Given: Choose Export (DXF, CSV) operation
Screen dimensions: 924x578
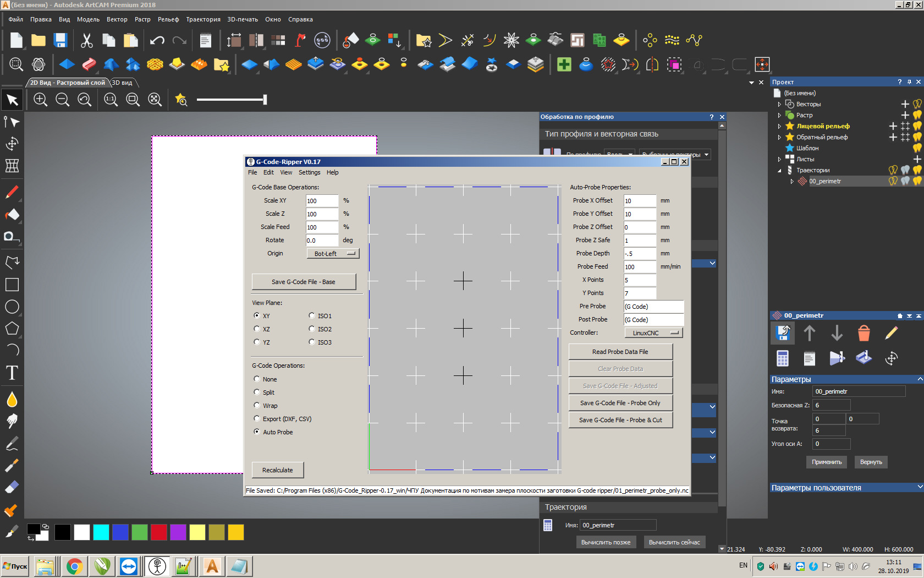Looking at the screenshot, I should point(257,418).
